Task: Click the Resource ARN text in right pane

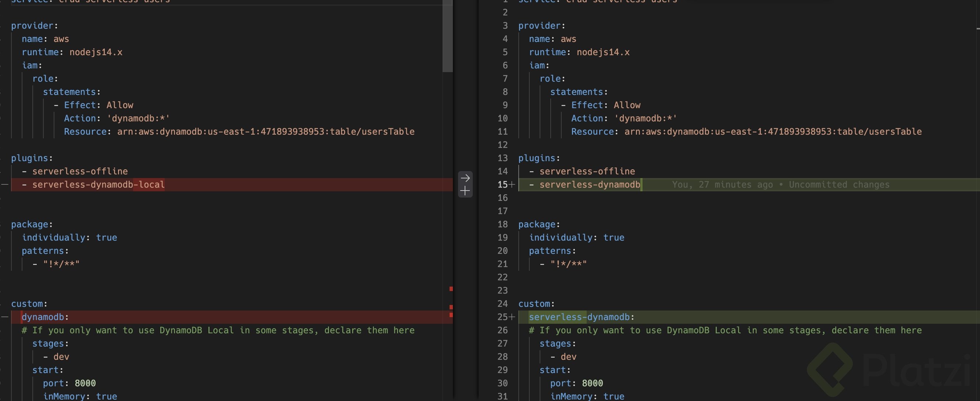Action: click(772, 132)
